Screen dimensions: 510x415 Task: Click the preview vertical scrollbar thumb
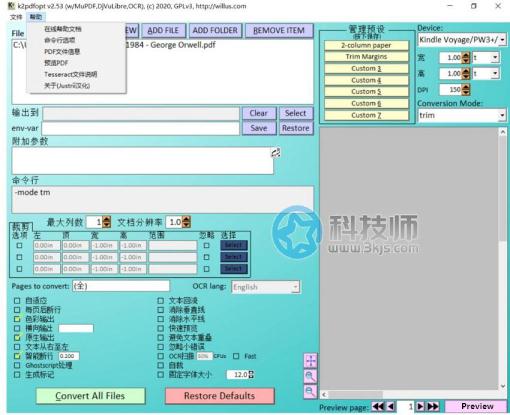click(x=503, y=188)
